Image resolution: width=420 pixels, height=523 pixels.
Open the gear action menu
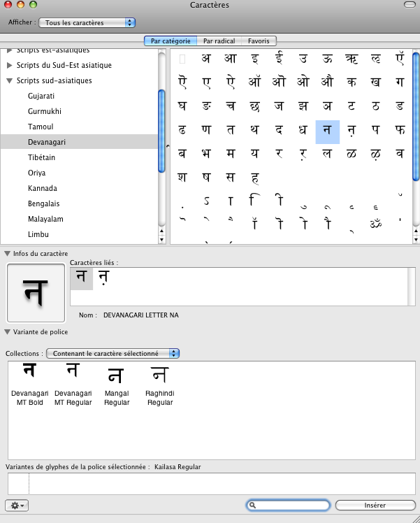point(16,505)
